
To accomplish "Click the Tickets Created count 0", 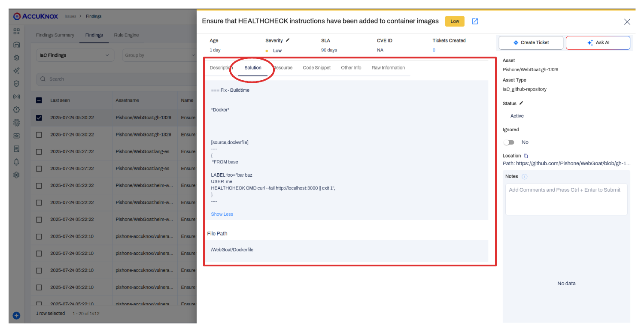I will pos(434,50).
